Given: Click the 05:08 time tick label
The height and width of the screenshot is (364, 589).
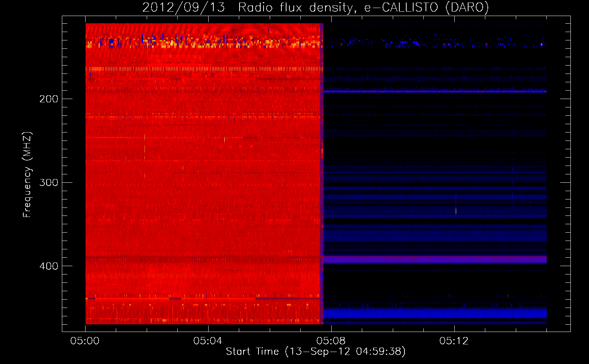Looking at the screenshot, I should coord(331,341).
